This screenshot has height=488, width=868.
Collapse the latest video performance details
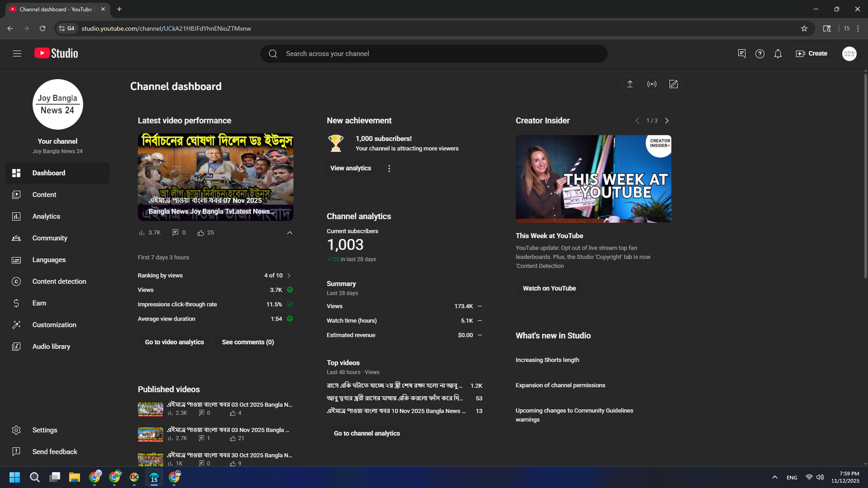(290, 233)
